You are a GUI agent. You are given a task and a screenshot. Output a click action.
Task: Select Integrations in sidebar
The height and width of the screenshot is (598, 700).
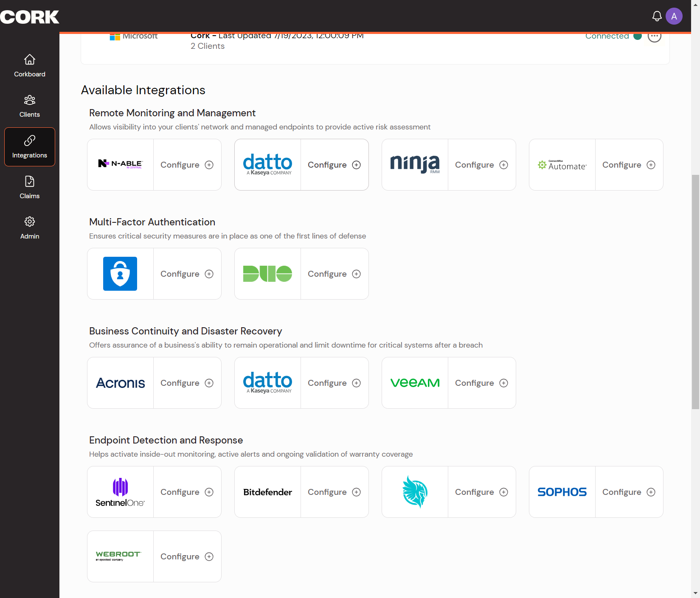[30, 147]
